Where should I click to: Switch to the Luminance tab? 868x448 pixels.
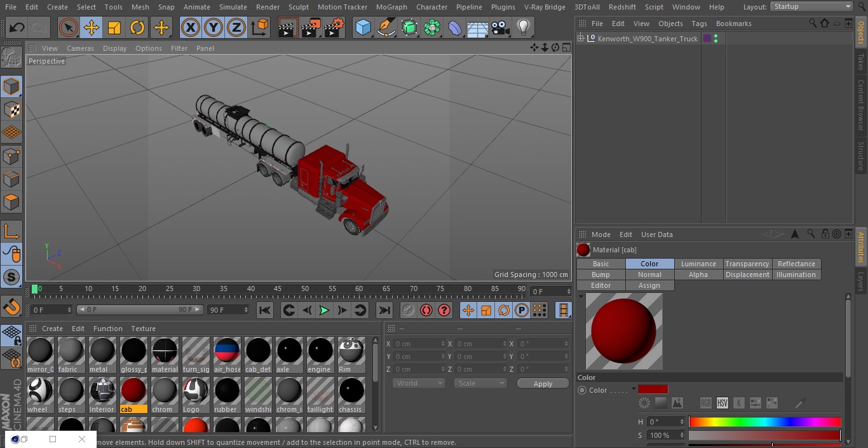click(698, 264)
